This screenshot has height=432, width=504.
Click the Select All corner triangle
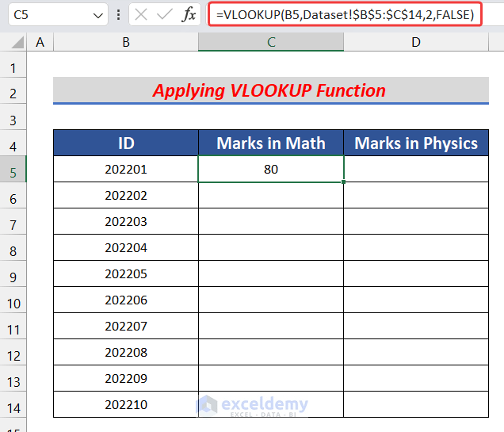pyautogui.click(x=17, y=42)
